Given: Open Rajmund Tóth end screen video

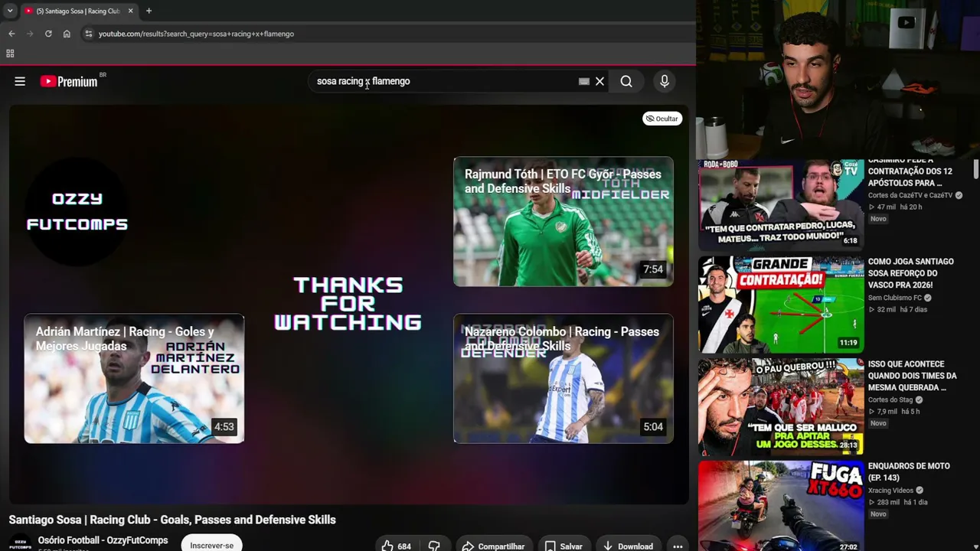Looking at the screenshot, I should [563, 222].
